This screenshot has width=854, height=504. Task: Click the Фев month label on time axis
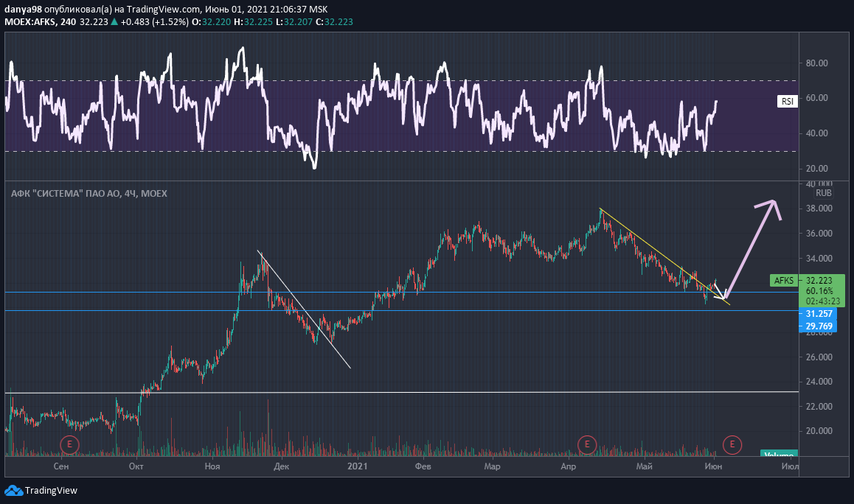point(423,466)
